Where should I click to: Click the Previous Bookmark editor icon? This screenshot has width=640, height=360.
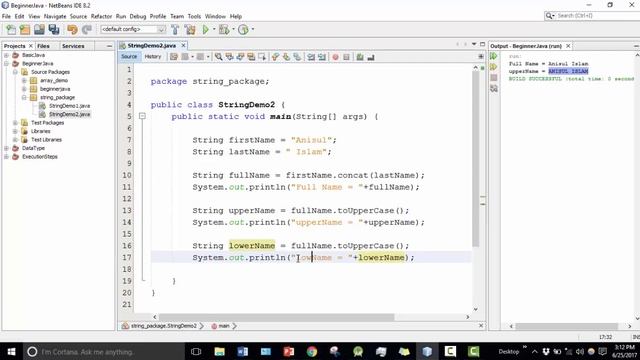coord(276,57)
